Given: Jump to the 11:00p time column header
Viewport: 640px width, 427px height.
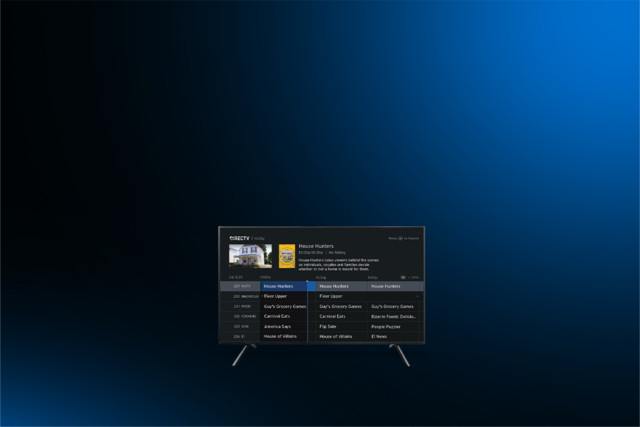Looking at the screenshot, I should pyautogui.click(x=373, y=276).
